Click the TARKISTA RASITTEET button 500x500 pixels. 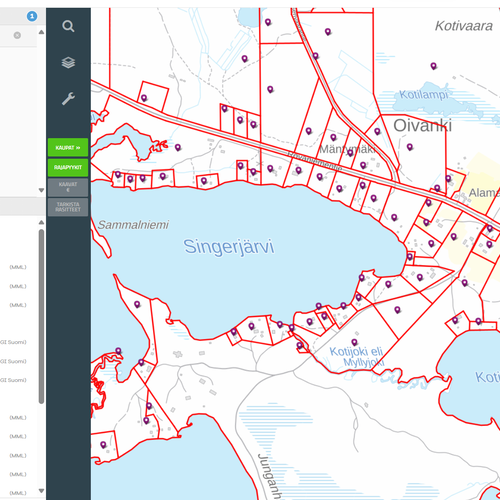68,207
